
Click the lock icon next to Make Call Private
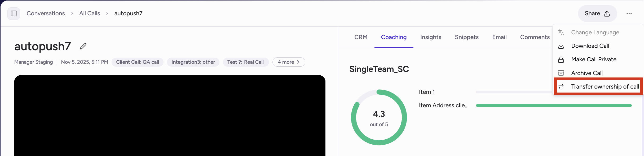point(561,59)
